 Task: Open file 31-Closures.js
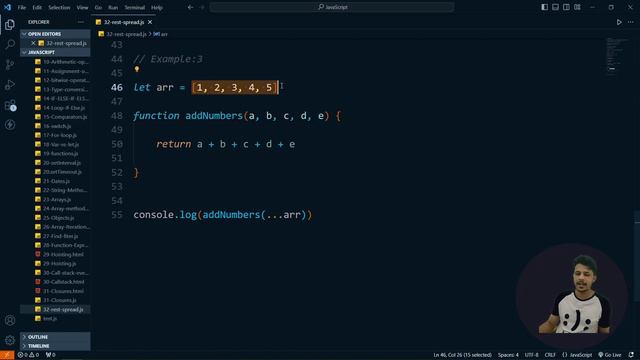pos(60,300)
